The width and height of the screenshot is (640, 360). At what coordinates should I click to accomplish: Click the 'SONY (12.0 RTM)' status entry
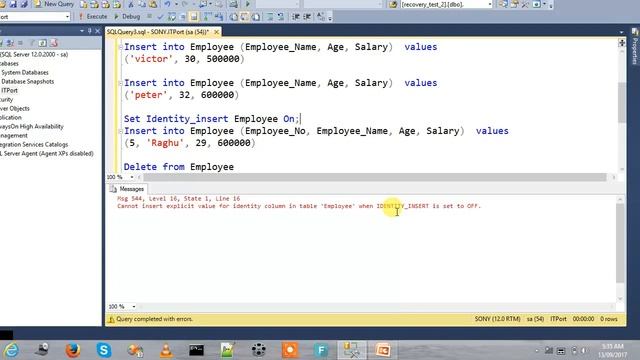tap(498, 319)
